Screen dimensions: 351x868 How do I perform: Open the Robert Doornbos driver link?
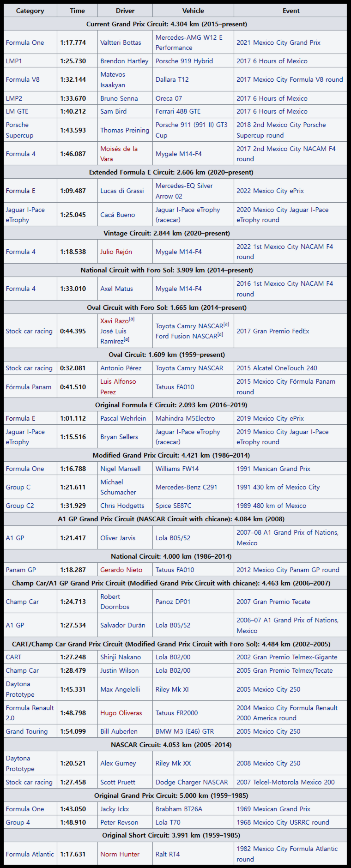[x=115, y=602]
